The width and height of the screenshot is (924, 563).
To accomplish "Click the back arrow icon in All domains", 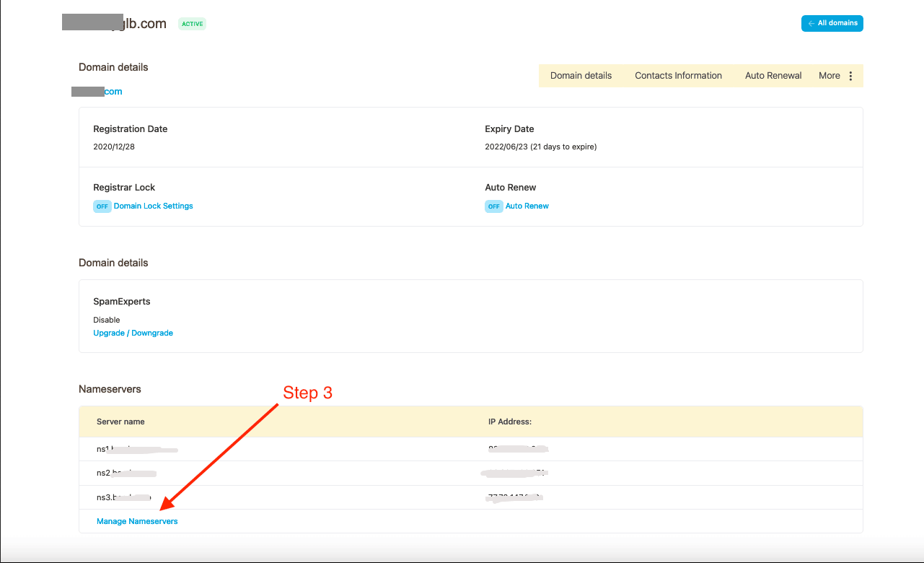I will (811, 24).
